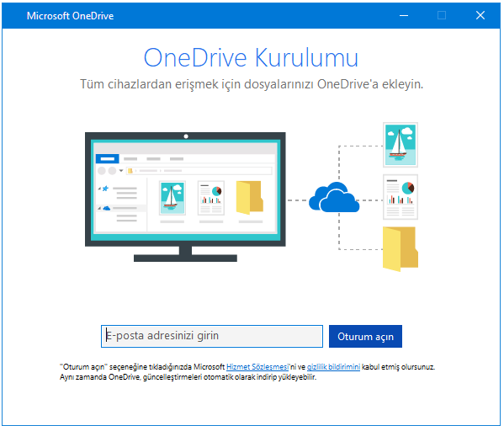Minimize the Microsoft OneDrive window

[x=404, y=15]
